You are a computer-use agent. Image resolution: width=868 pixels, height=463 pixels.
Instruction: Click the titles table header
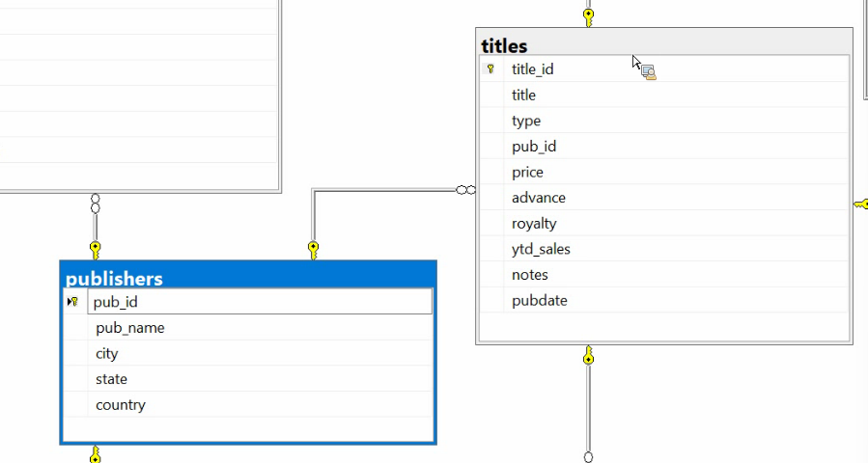(663, 43)
